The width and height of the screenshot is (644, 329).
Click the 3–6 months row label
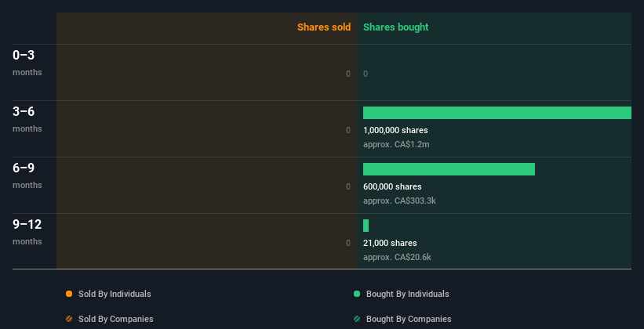[27, 119]
